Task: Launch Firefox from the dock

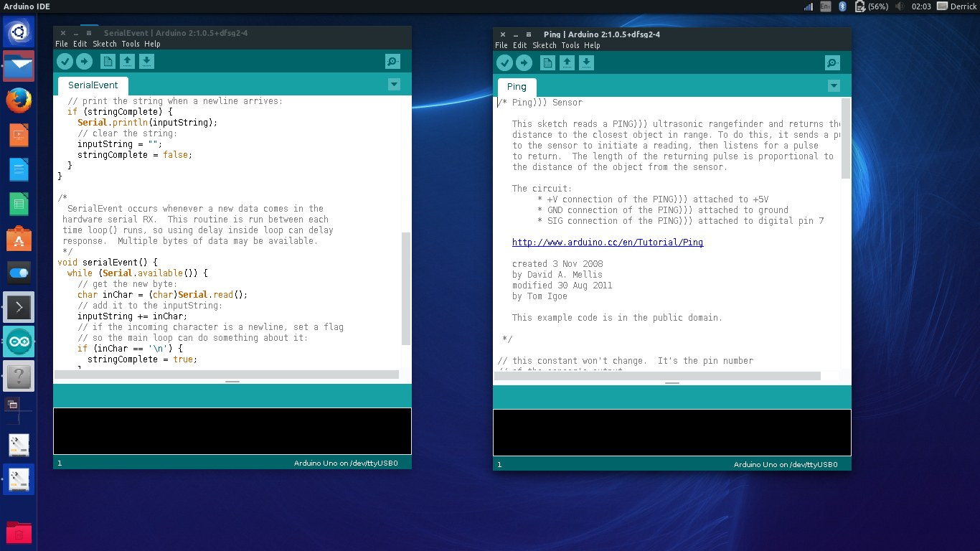Action: 19,100
